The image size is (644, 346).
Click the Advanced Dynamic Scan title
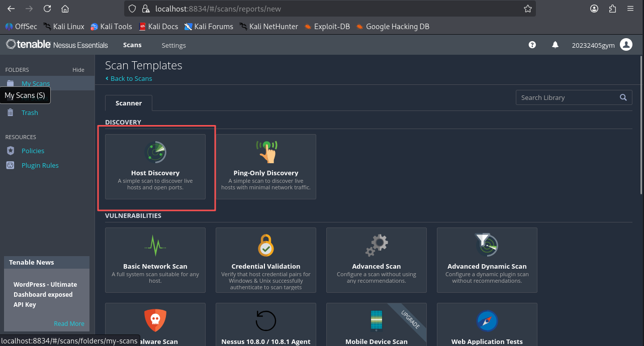487,266
